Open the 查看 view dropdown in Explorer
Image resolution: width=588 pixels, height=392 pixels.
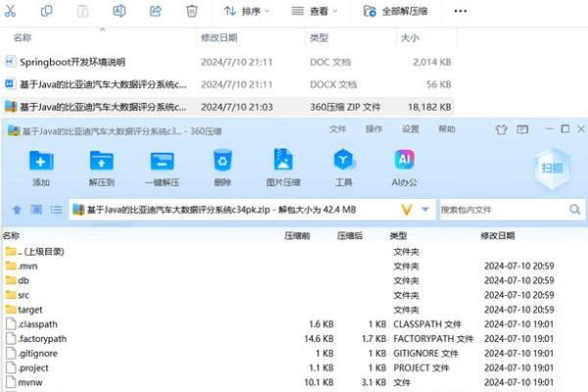pyautogui.click(x=315, y=11)
